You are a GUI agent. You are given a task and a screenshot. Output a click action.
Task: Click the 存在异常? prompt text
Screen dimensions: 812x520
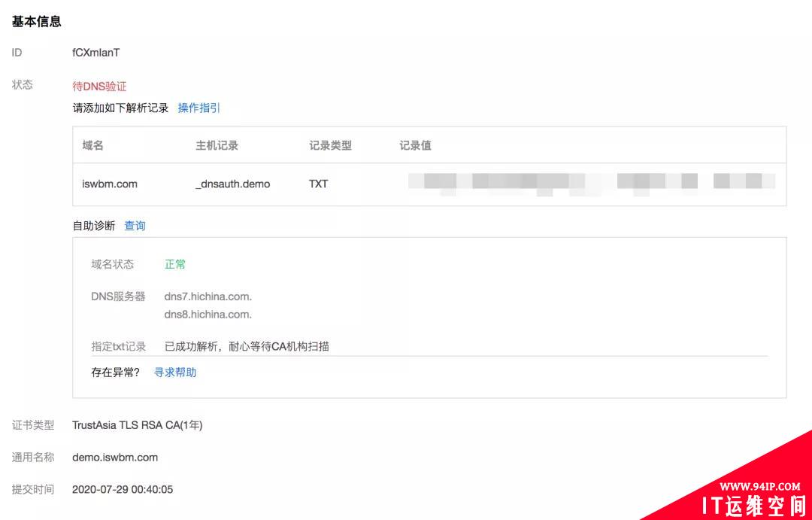click(x=116, y=373)
